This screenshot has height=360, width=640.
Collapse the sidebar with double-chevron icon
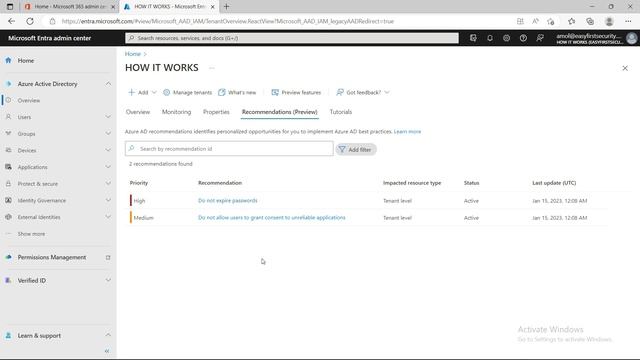click(107, 351)
